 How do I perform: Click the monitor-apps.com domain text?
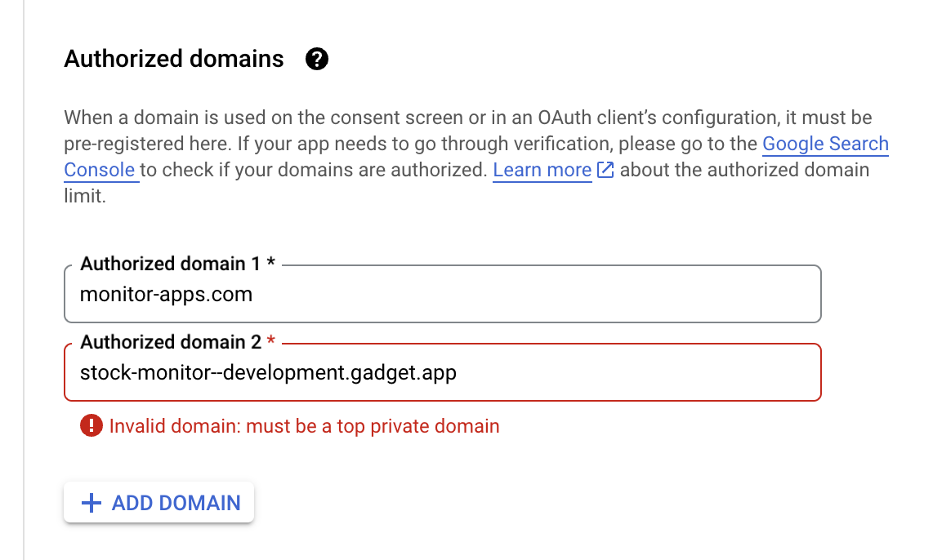pos(166,295)
